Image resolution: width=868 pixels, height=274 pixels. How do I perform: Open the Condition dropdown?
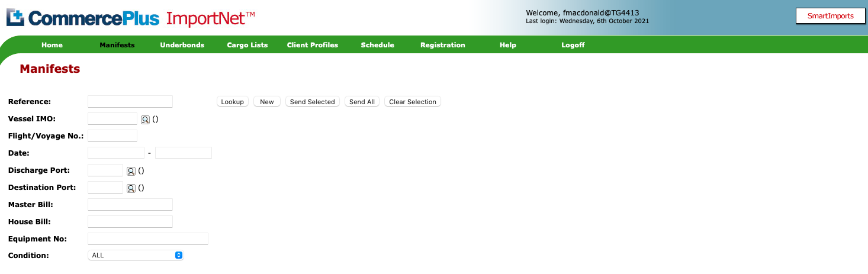coord(136,255)
